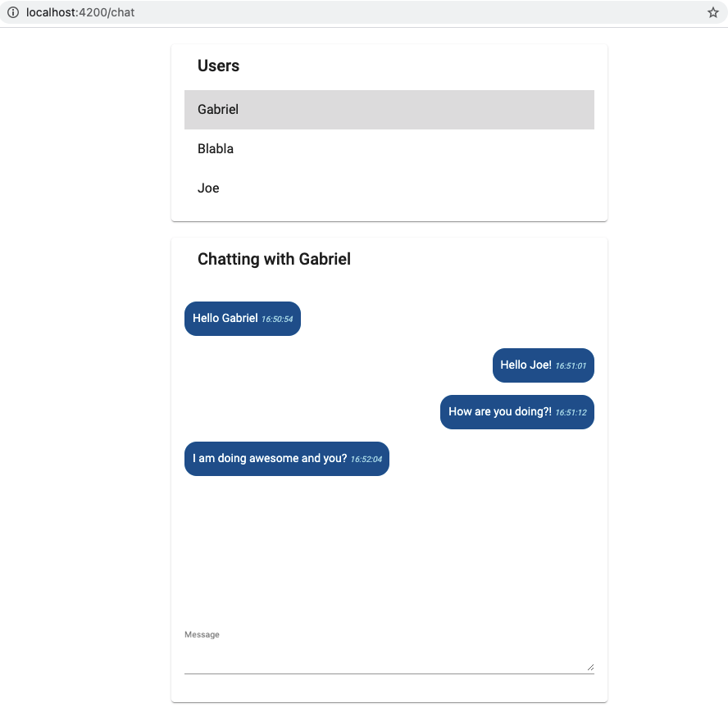Click the timestamp 16:52:04
Screen dimensions: 728x712
[366, 460]
